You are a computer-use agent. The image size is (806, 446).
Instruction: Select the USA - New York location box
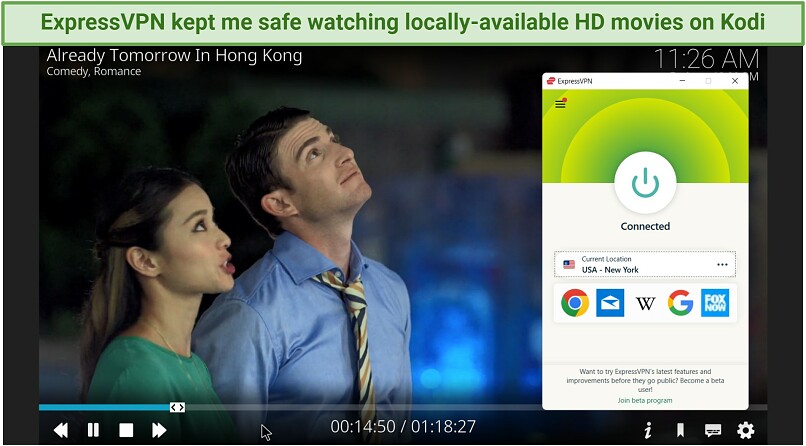pyautogui.click(x=645, y=265)
